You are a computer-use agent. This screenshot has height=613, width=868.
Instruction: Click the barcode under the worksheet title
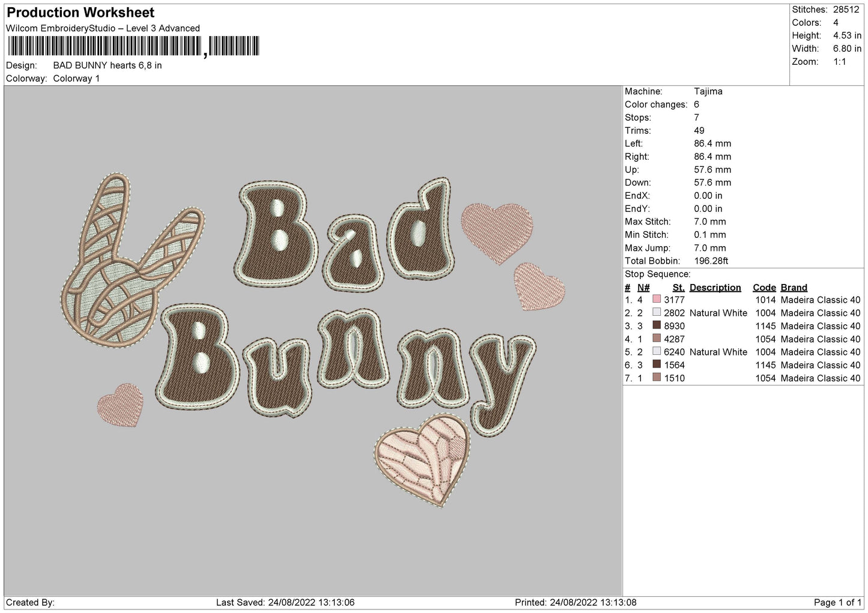pyautogui.click(x=133, y=46)
